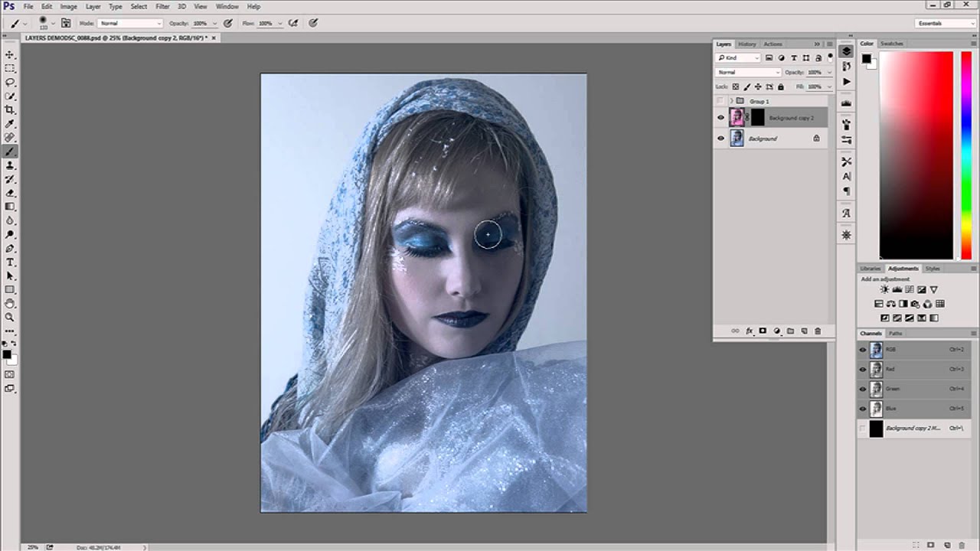The image size is (980, 551).
Task: Open the brush Mode dropdown
Action: pos(130,23)
